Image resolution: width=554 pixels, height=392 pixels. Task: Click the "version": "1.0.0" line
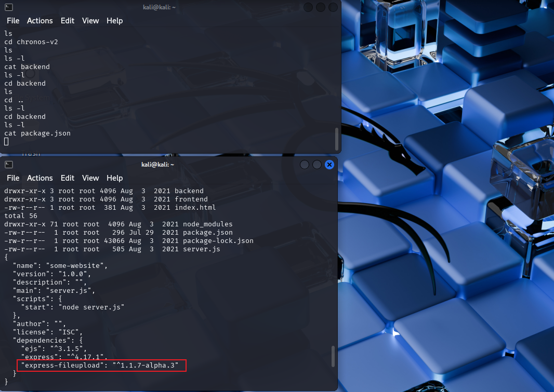click(x=52, y=274)
